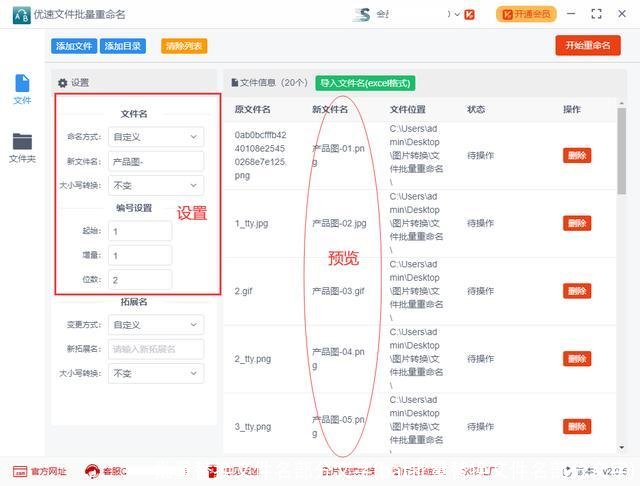Click the scrollbar down arrow in file list
Screen dimensions: 640x486
[x=621, y=448]
